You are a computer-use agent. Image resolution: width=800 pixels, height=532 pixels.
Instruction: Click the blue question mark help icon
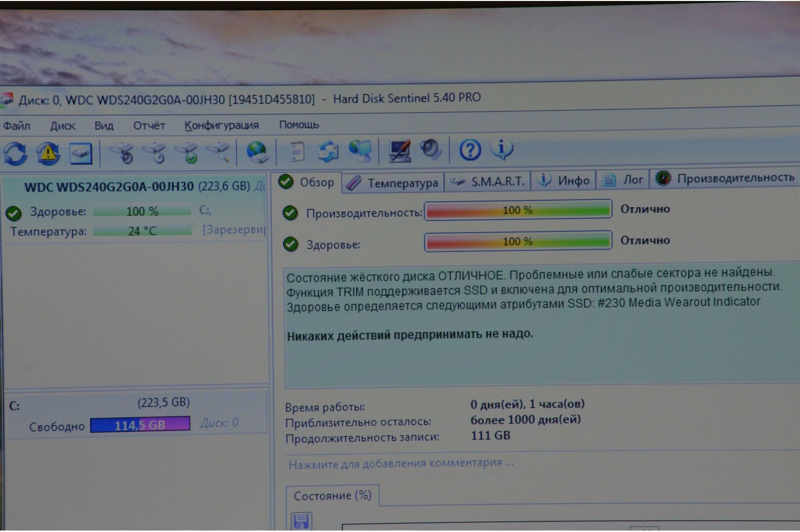(470, 149)
